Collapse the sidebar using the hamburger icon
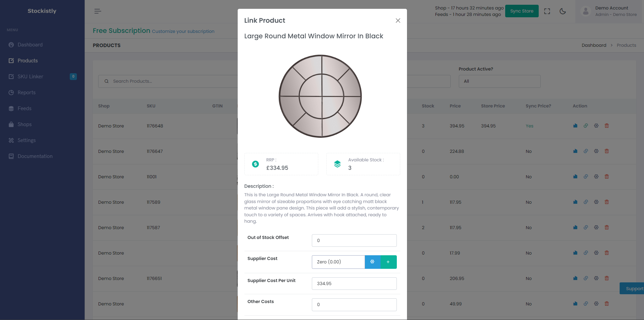The height and width of the screenshot is (320, 644). (98, 11)
